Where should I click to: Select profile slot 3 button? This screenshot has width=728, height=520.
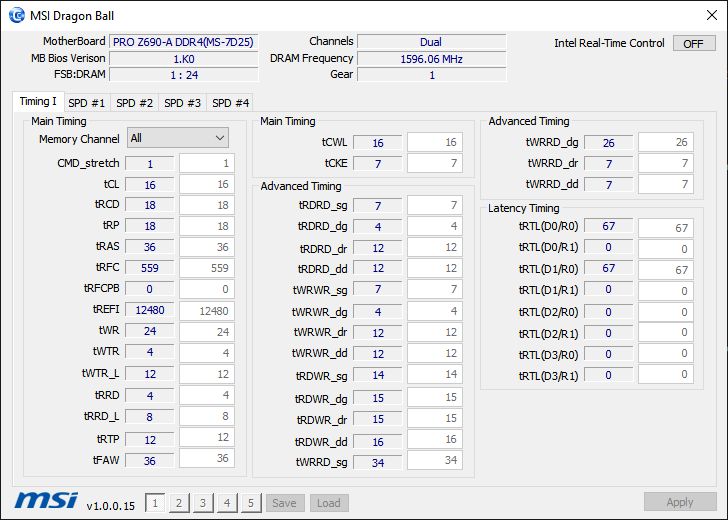203,503
